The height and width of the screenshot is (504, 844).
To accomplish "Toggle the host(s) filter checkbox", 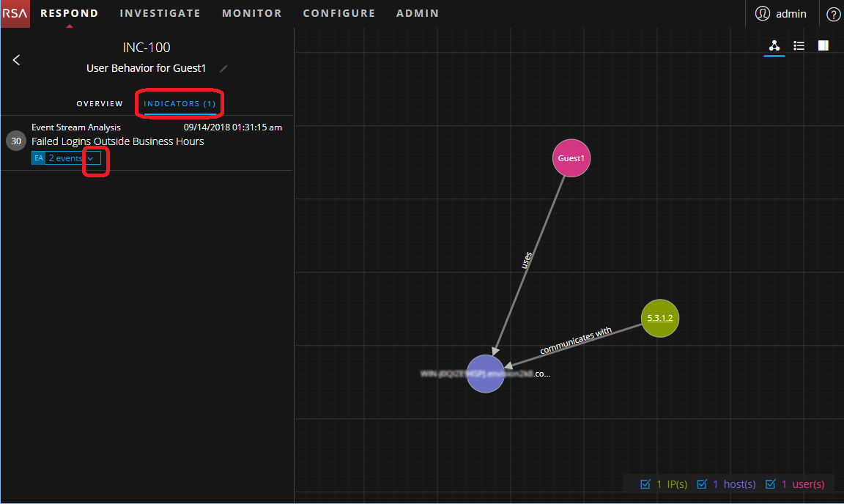I will coord(702,484).
